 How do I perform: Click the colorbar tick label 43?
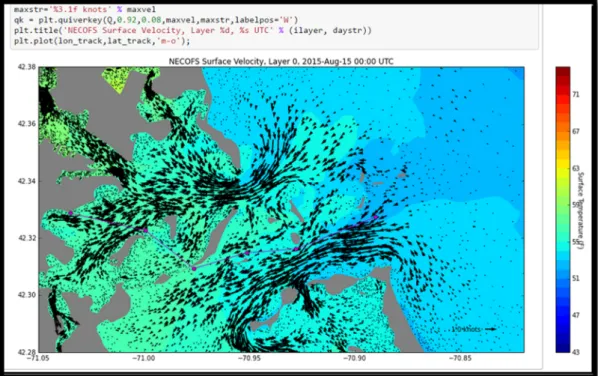(x=576, y=352)
